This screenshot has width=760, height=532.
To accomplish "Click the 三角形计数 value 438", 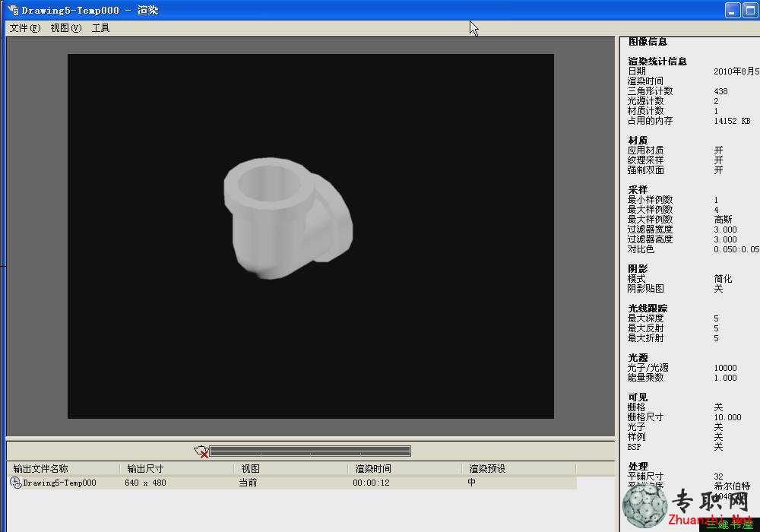I will 720,91.
